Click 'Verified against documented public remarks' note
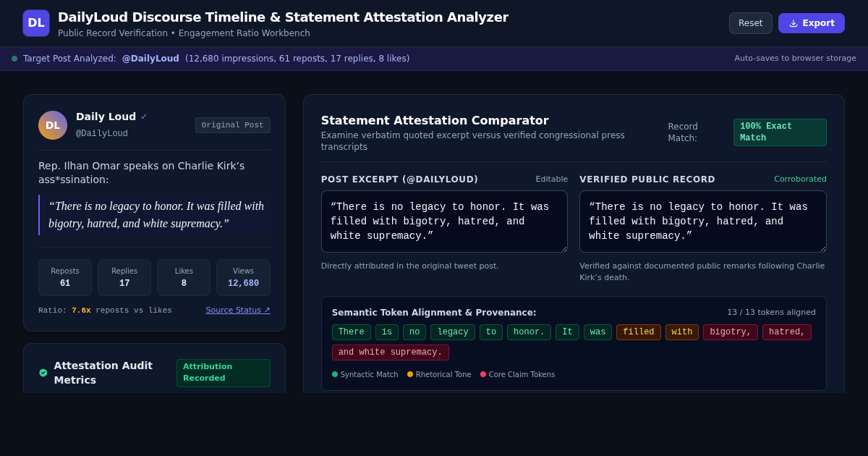The height and width of the screenshot is (456, 868). pos(702,272)
